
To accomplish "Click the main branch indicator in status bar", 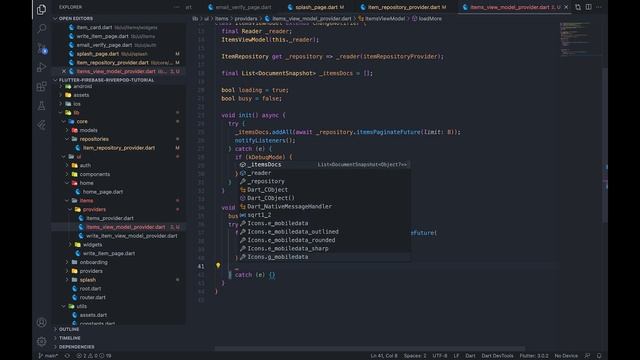I will [x=48, y=356].
